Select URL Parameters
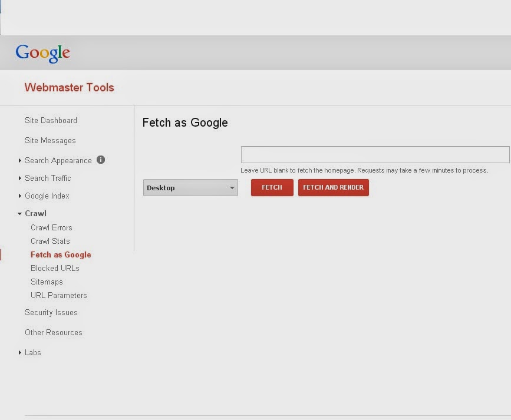 point(58,295)
